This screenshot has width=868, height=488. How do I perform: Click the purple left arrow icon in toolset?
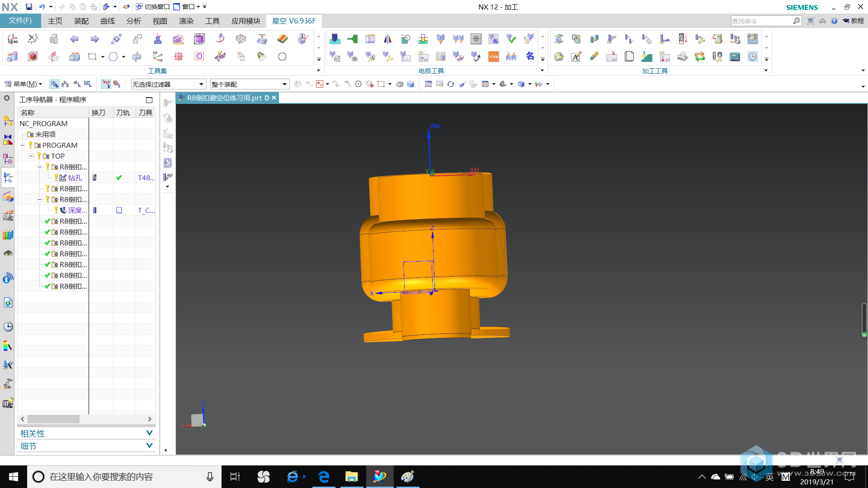point(74,39)
